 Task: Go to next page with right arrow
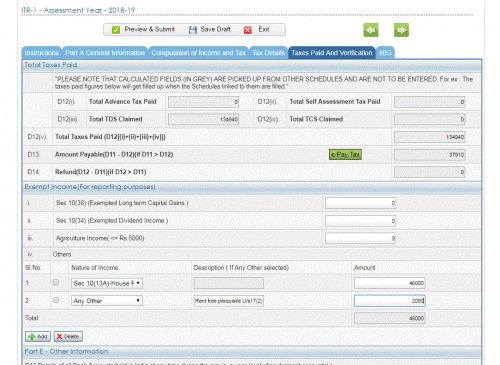click(x=401, y=30)
